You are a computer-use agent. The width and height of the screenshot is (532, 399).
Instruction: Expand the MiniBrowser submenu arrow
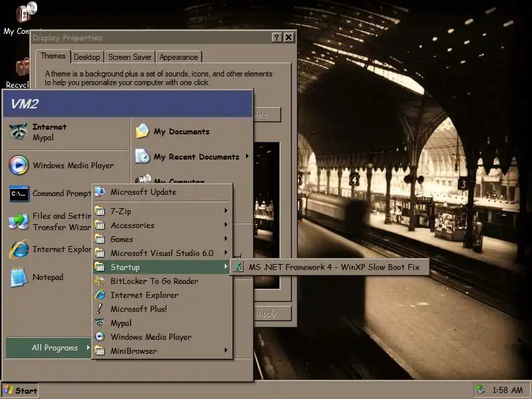pos(225,350)
